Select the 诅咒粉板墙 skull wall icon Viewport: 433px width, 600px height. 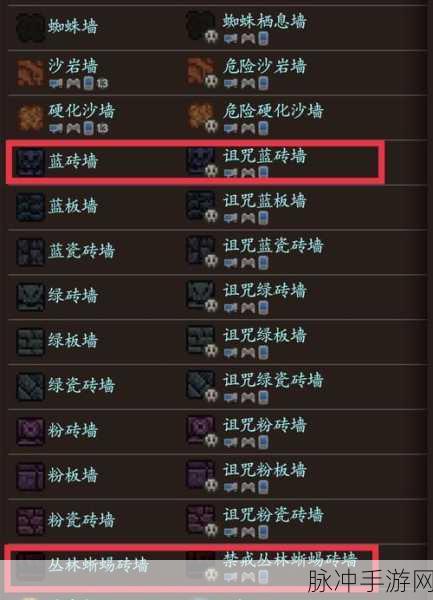pyautogui.click(x=202, y=476)
